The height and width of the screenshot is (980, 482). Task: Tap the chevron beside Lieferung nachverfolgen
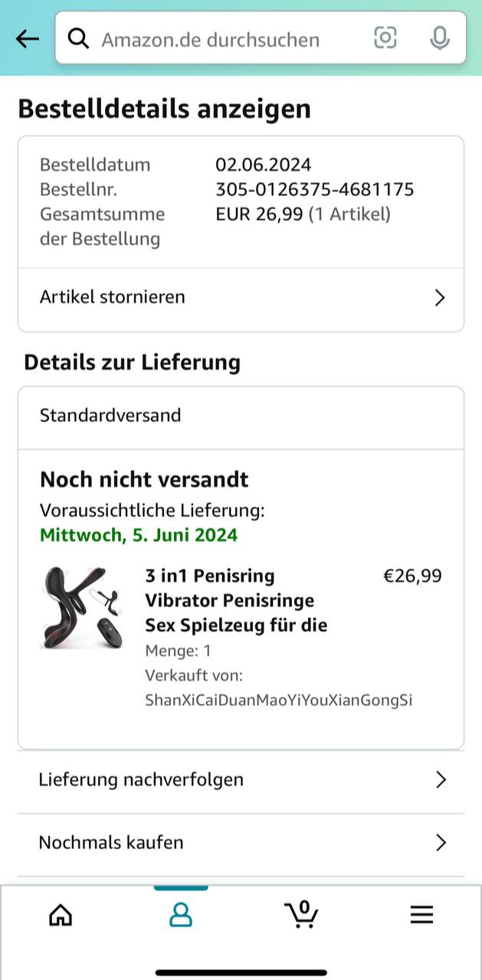tap(441, 780)
